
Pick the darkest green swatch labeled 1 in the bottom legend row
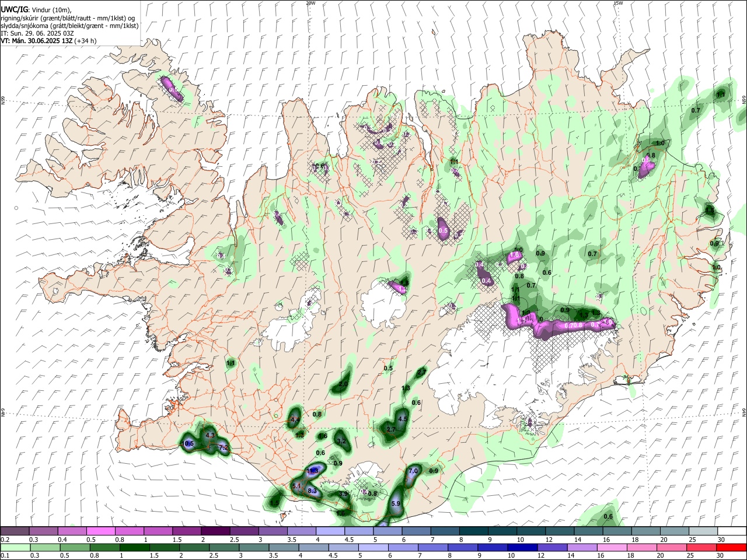click(x=134, y=547)
